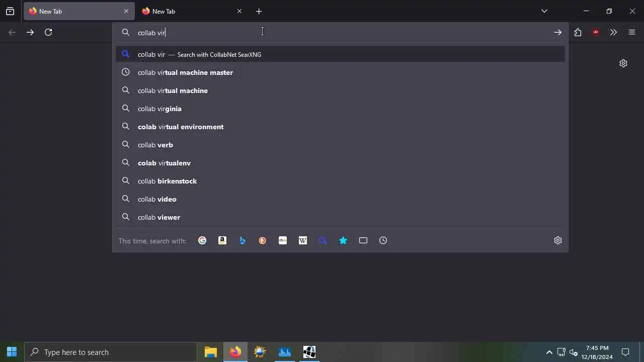Click taskbar 'Type here to search' box
The height and width of the screenshot is (362, 644).
(x=111, y=352)
